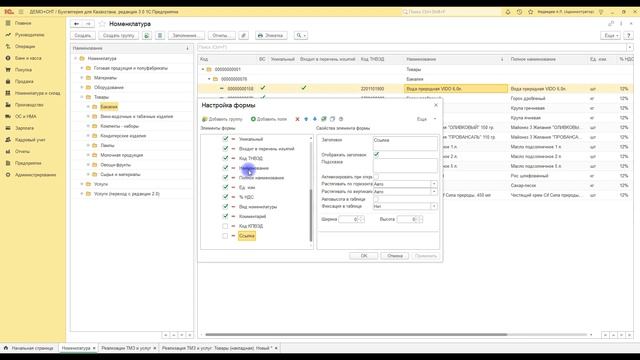640x360 pixels.
Task: Open the Зарплата section in sidebar
Action: 24,128
